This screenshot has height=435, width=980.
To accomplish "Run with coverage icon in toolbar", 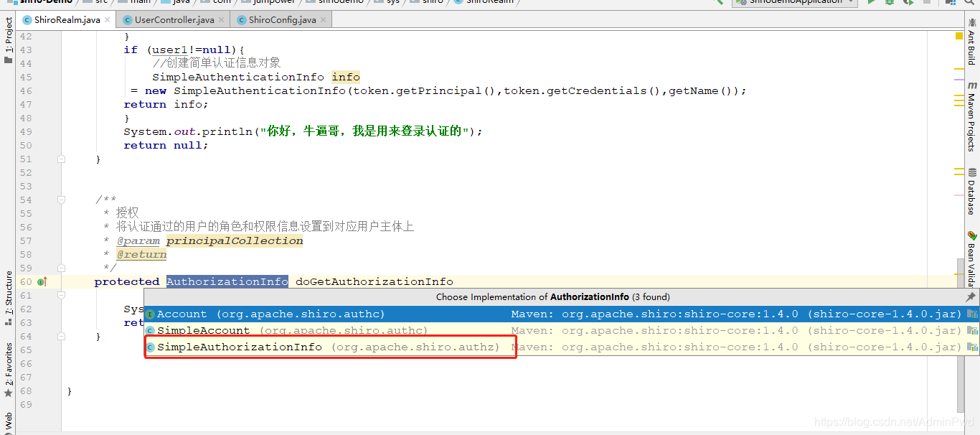I will pos(908,3).
